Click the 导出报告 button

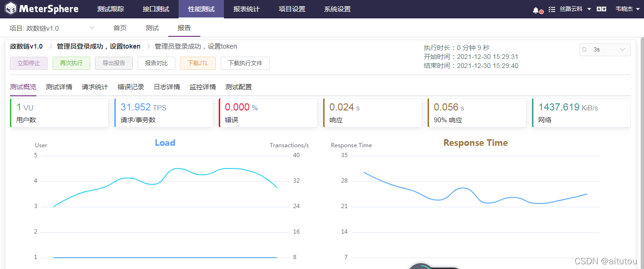pos(114,63)
